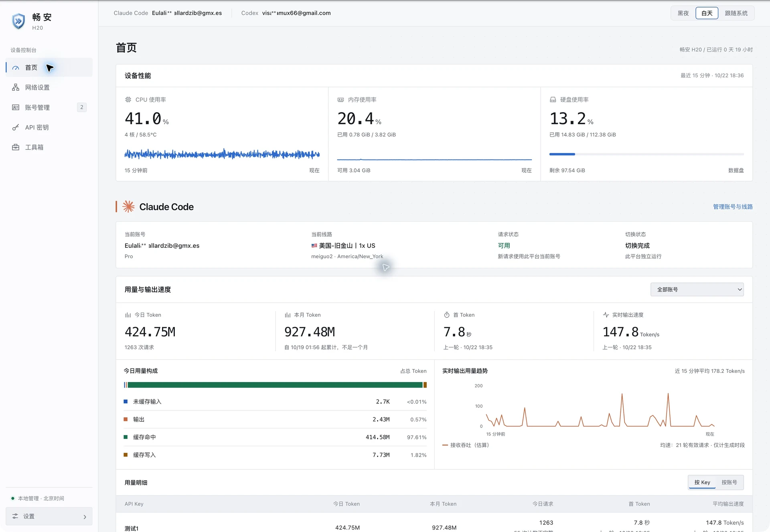Click the 网络设置 network icon
This screenshot has height=532, width=770.
point(16,87)
